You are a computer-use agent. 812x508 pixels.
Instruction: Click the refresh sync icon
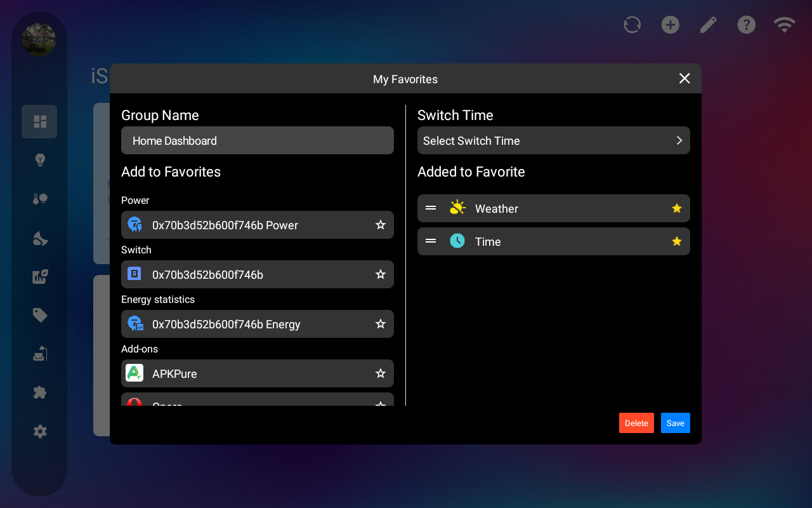pyautogui.click(x=632, y=25)
